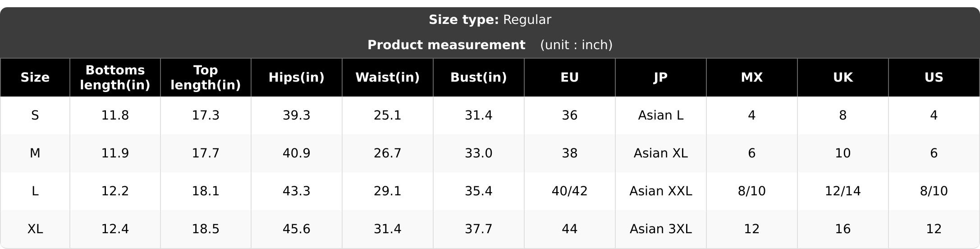Click the size M row label
This screenshot has width=980, height=249.
(x=35, y=153)
